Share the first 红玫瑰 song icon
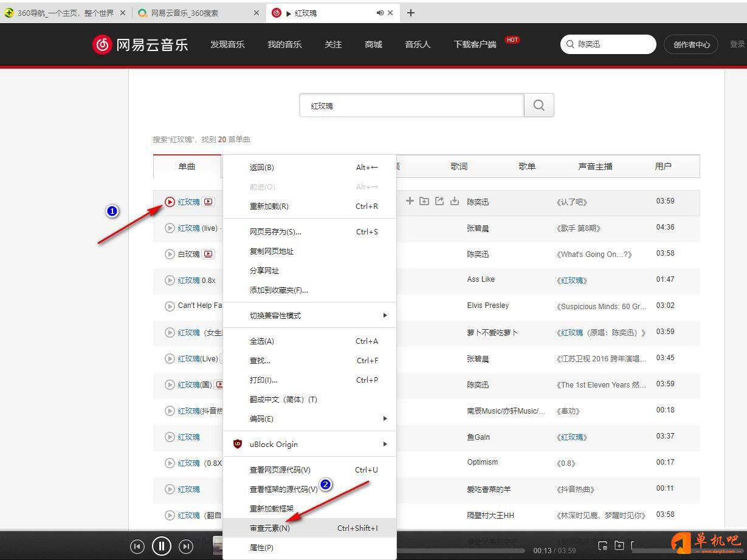This screenshot has height=560, width=747. [x=439, y=201]
